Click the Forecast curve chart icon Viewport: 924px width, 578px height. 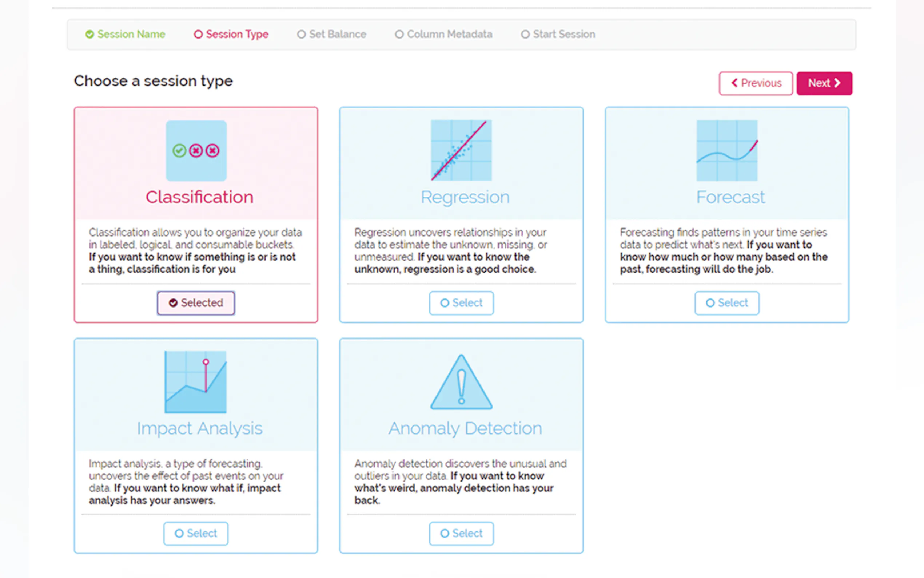click(x=726, y=150)
